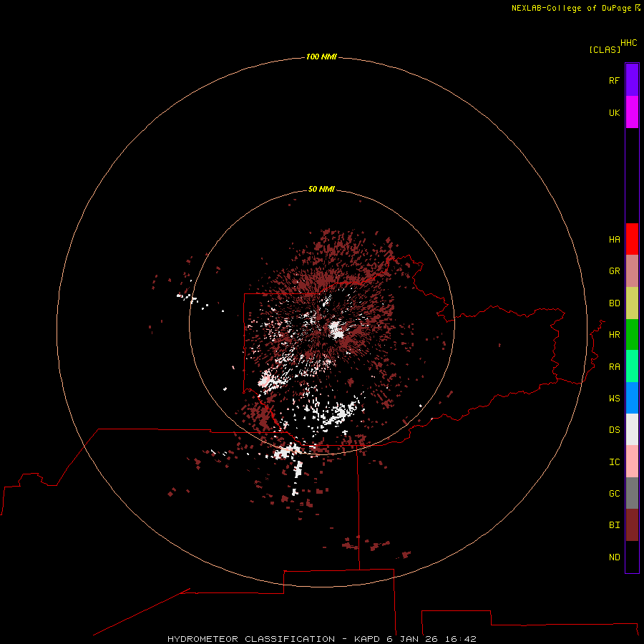Click the ND legend label
The height and width of the screenshot is (644, 644).
(x=614, y=557)
